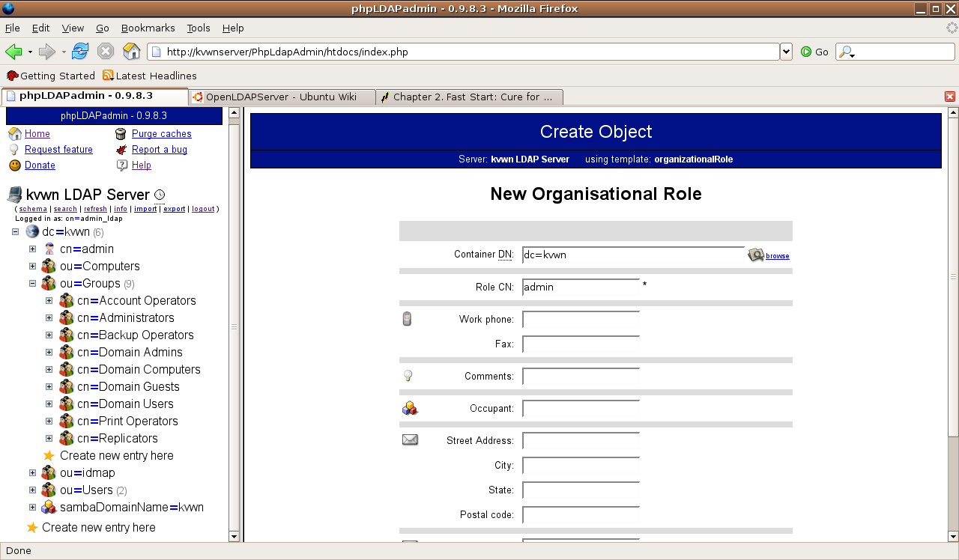Screen dimensions: 959x560
Task: Click the cn=Domain Admins group icon
Action: pos(67,352)
